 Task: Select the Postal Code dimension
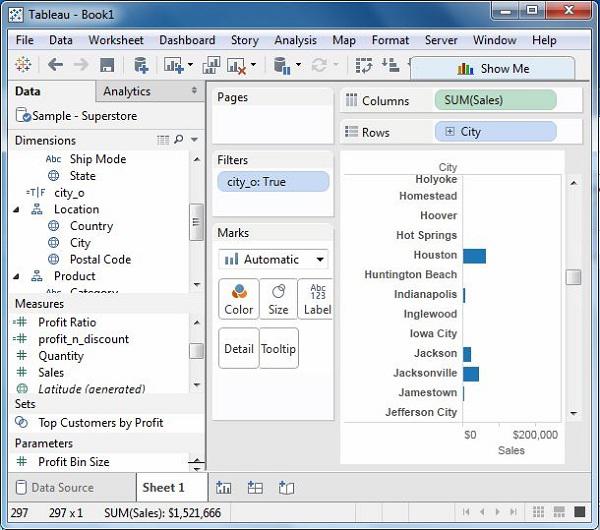click(x=100, y=259)
